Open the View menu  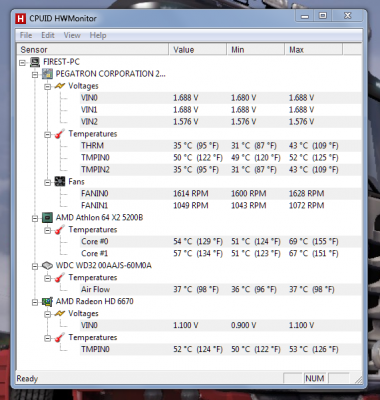tap(72, 35)
